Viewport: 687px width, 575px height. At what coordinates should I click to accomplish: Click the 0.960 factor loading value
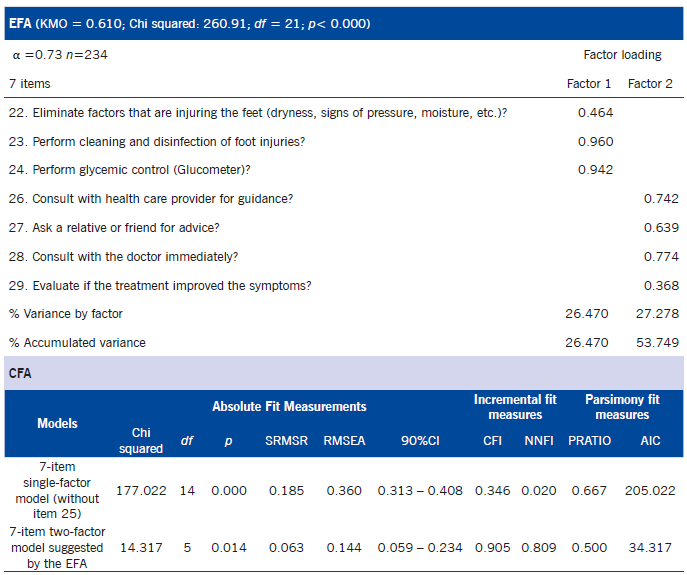[596, 142]
